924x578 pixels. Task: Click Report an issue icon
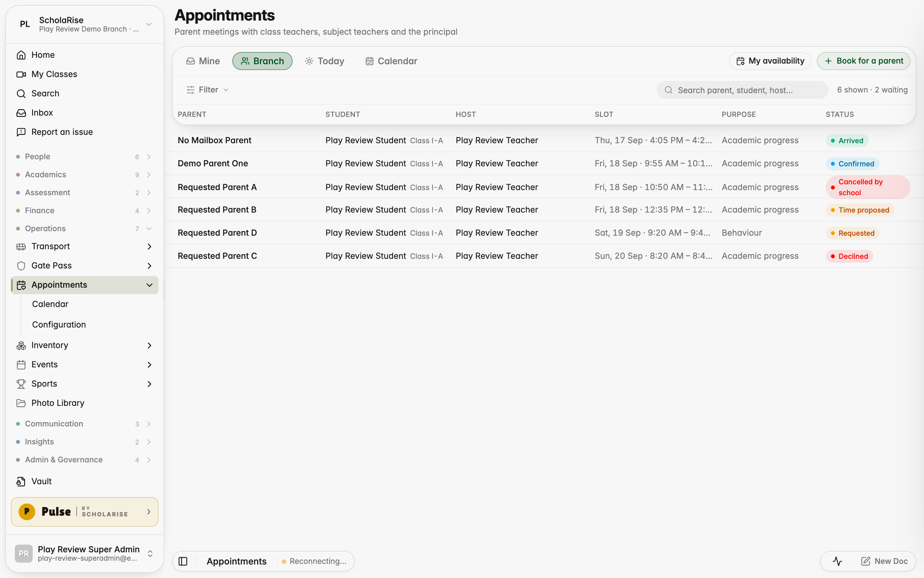click(21, 132)
